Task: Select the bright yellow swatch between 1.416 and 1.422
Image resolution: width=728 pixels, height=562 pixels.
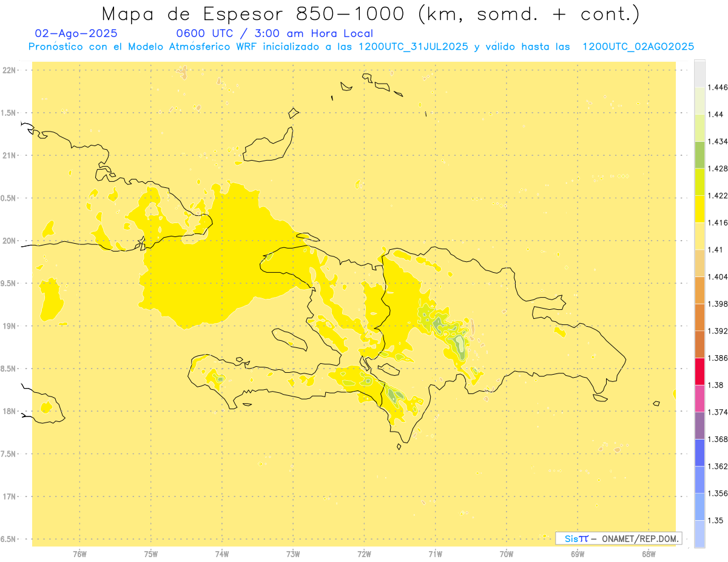Action: (699, 209)
